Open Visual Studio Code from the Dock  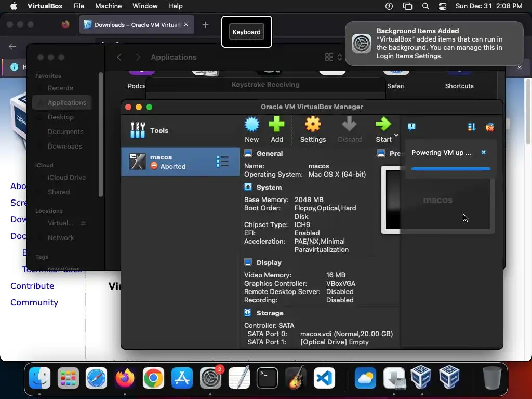(324, 378)
